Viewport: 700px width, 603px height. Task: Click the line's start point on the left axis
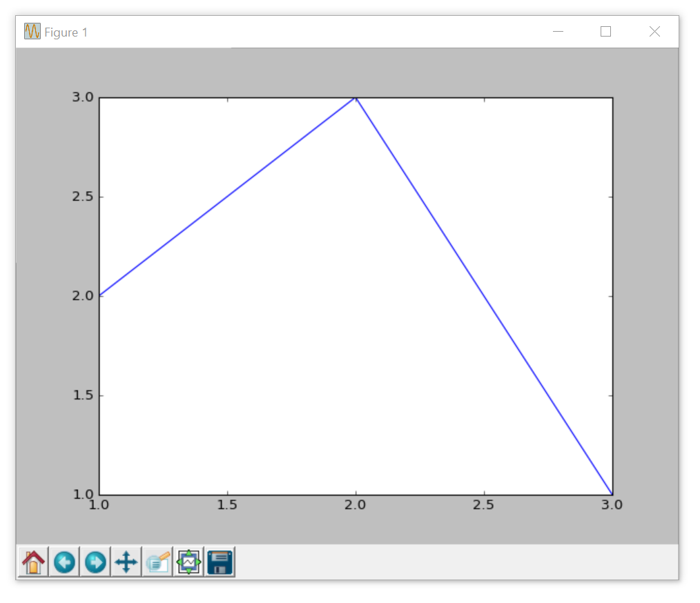click(100, 296)
